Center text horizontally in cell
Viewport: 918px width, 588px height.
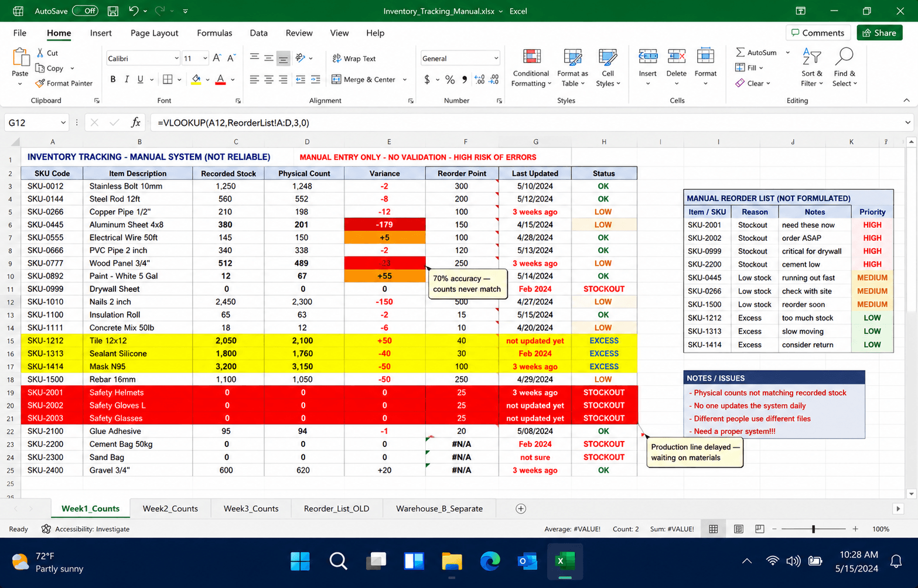269,79
